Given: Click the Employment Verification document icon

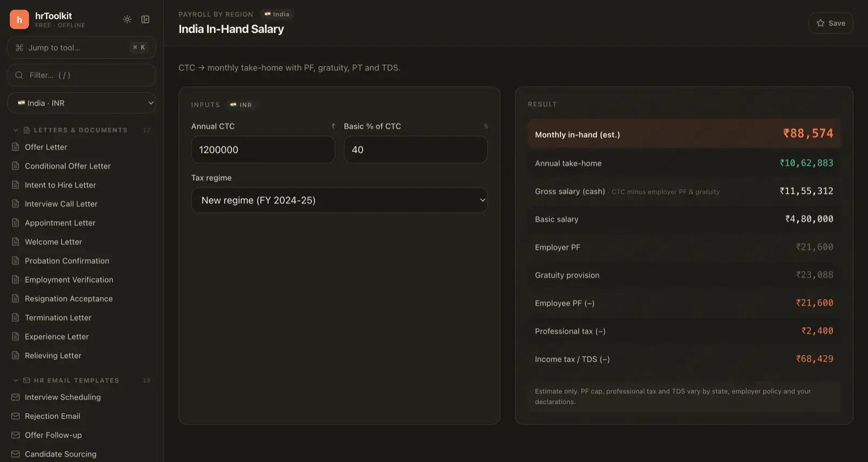Looking at the screenshot, I should 16,280.
